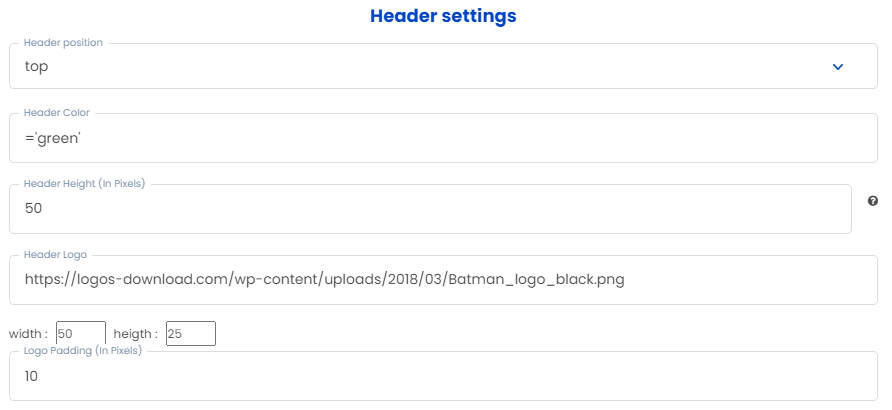Click the Header Logo URL field
Viewport: 892px width, 410px height.
coord(443,280)
